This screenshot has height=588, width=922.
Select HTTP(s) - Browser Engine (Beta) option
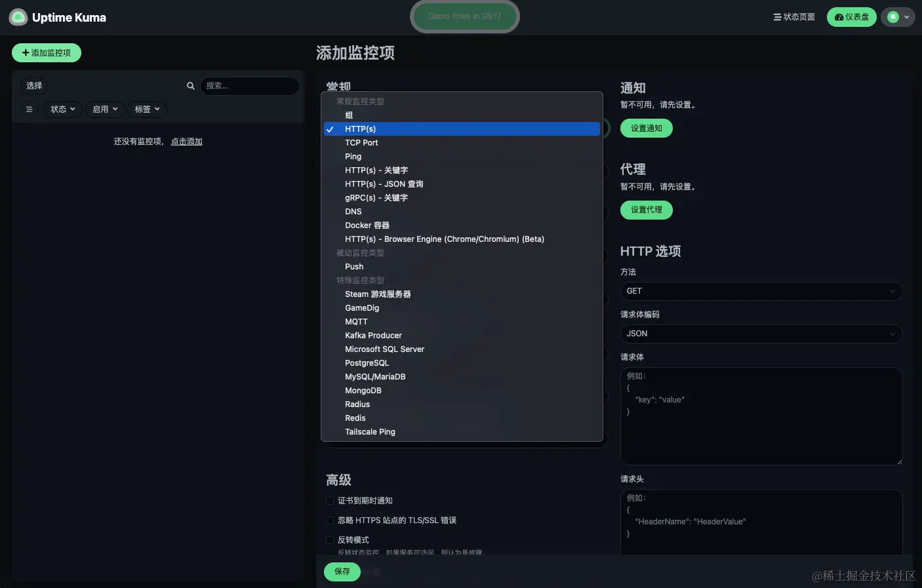tap(462, 239)
